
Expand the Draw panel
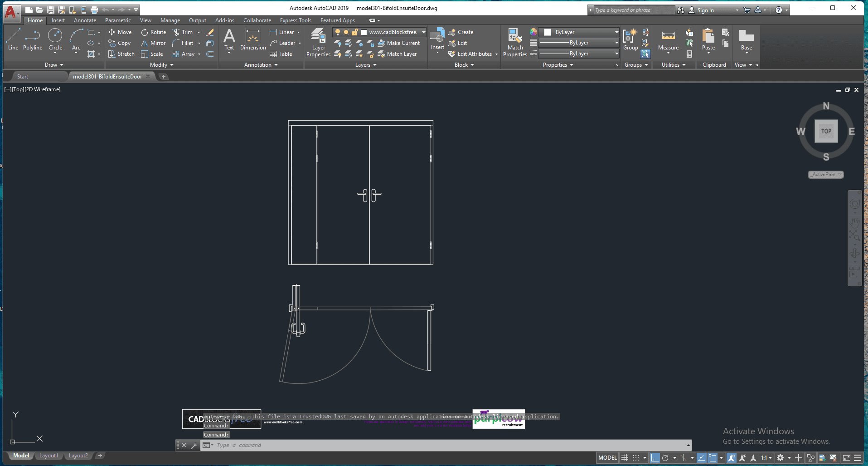54,65
